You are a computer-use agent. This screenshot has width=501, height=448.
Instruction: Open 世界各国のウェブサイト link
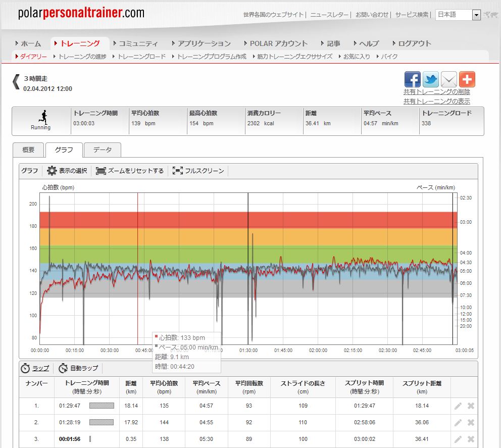point(273,15)
